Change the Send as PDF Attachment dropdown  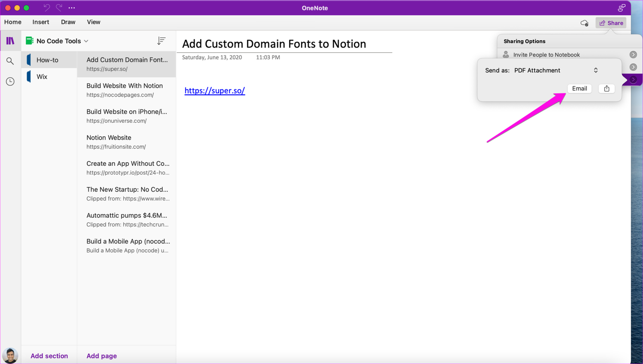pos(595,70)
